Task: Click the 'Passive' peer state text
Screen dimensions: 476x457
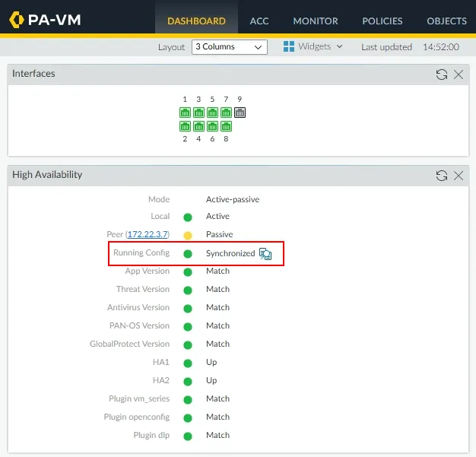Action: point(219,234)
